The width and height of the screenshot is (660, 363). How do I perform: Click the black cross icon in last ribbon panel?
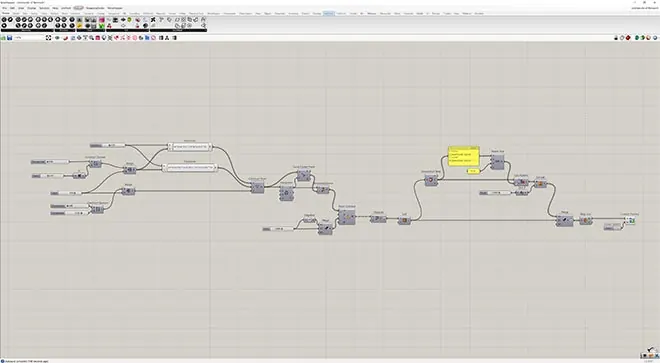tap(153, 20)
